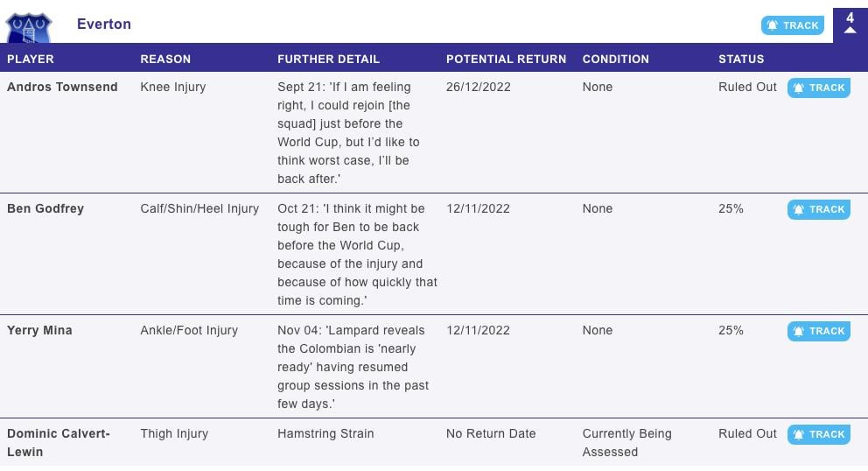
Task: Track Andros Townsend injury updates
Action: [x=819, y=88]
